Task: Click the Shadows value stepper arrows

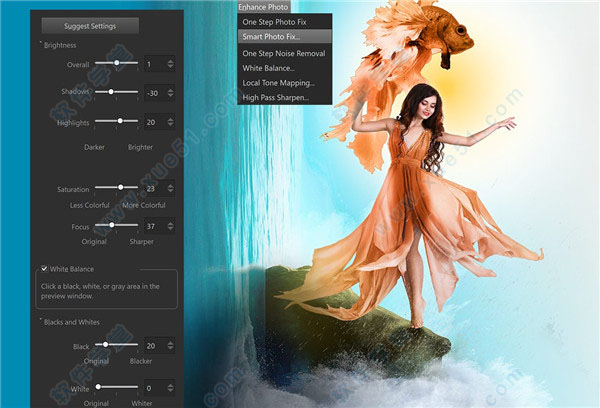Action: pyautogui.click(x=170, y=93)
